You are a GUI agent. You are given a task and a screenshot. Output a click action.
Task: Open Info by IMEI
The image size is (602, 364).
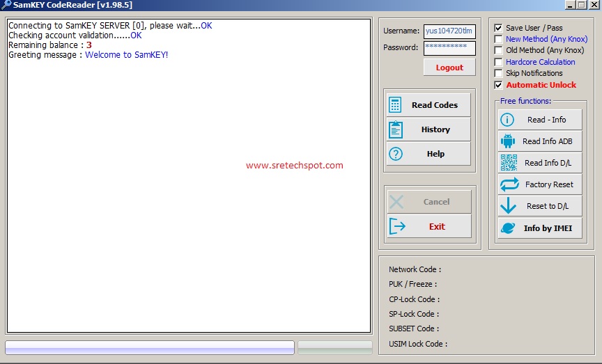(x=540, y=228)
